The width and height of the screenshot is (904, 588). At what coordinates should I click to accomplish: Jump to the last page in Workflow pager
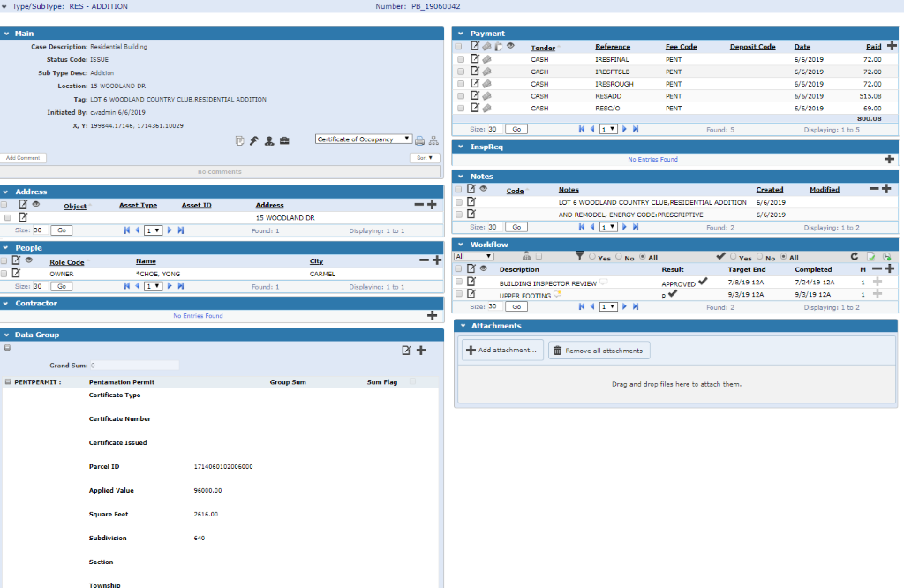point(636,306)
